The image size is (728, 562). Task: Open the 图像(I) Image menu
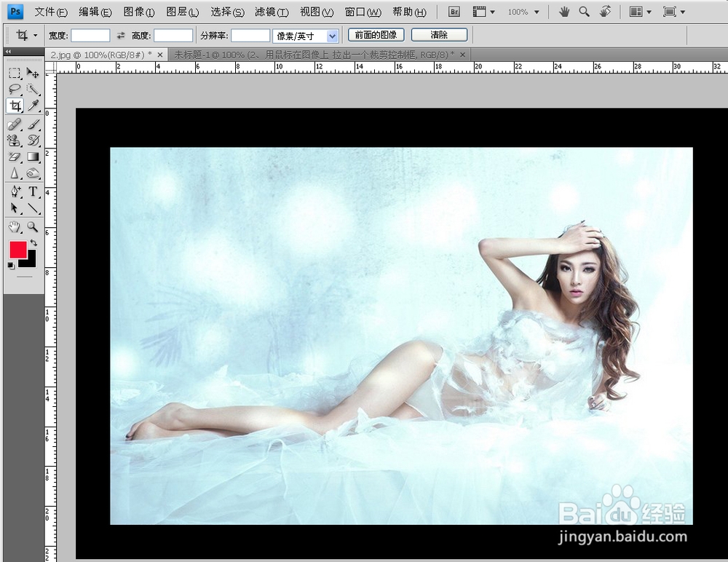[139, 12]
